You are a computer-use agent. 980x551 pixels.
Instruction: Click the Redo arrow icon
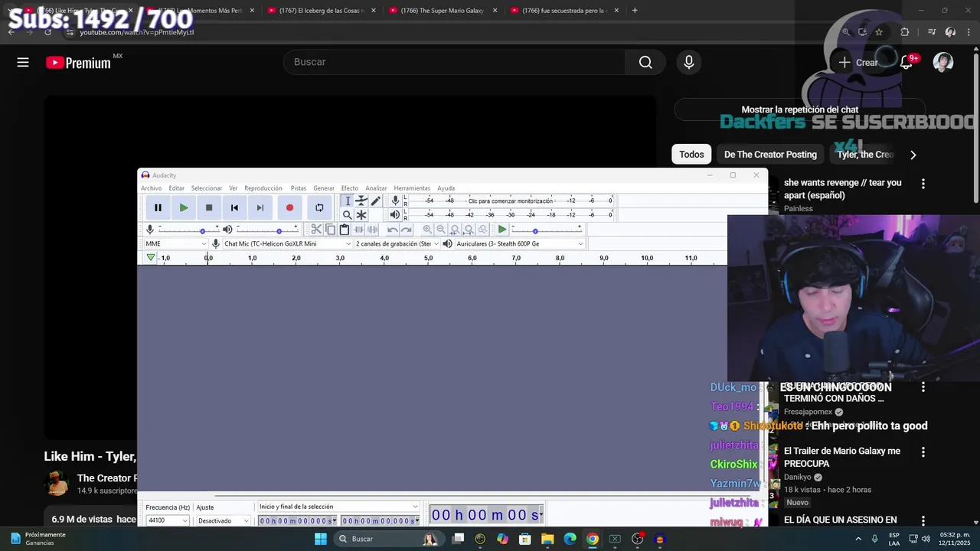406,230
